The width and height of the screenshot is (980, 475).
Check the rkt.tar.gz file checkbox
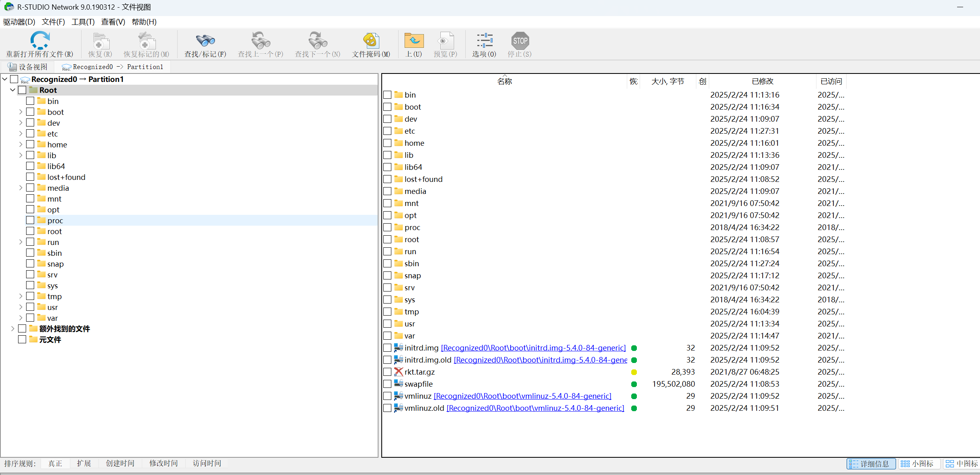387,372
